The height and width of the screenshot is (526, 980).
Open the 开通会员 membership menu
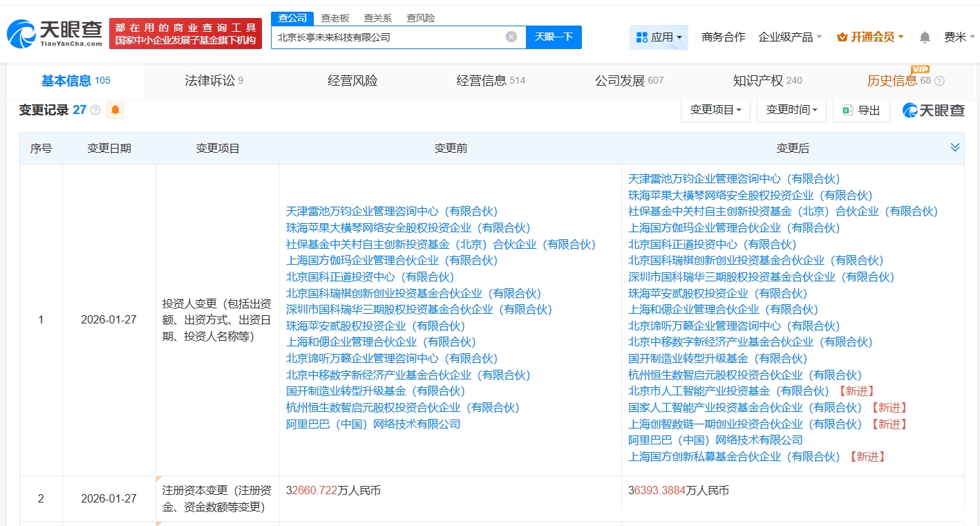pyautogui.click(x=869, y=37)
